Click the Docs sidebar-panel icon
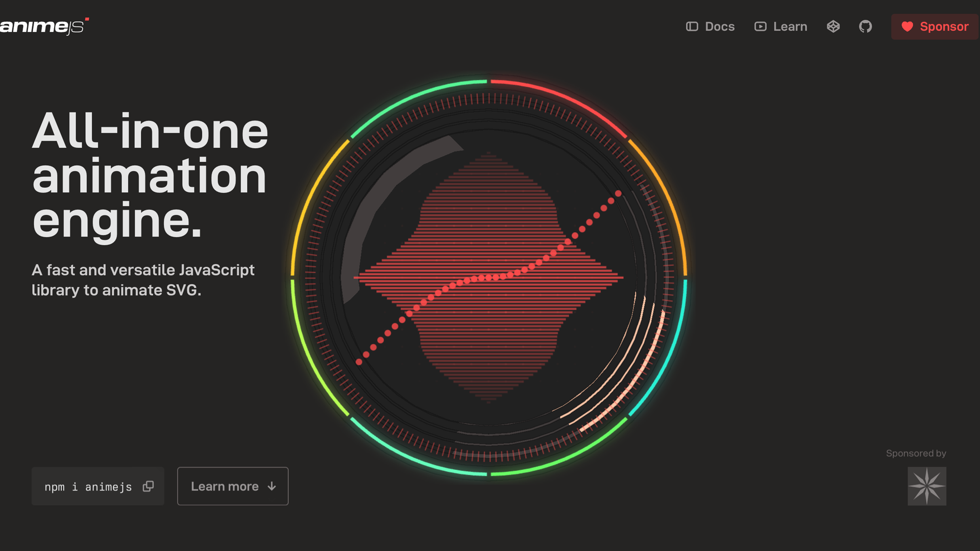 (x=692, y=27)
